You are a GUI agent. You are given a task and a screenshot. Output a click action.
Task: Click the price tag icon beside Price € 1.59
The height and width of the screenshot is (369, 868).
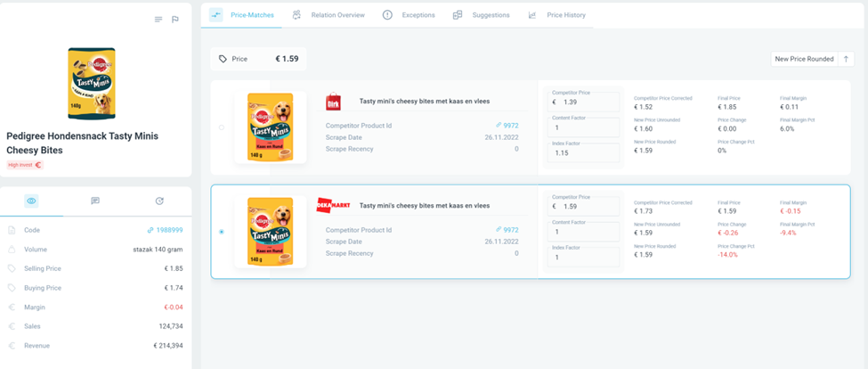pos(223,59)
